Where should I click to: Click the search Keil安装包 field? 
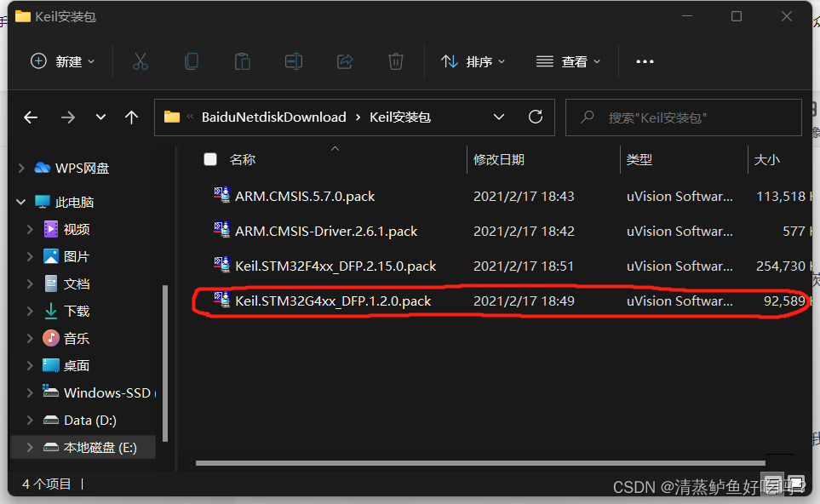point(684,117)
